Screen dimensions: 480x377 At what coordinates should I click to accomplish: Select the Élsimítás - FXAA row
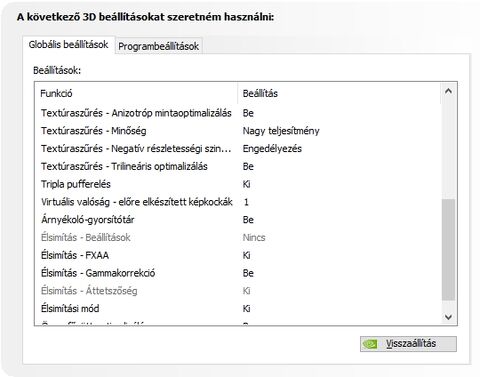tap(238, 255)
